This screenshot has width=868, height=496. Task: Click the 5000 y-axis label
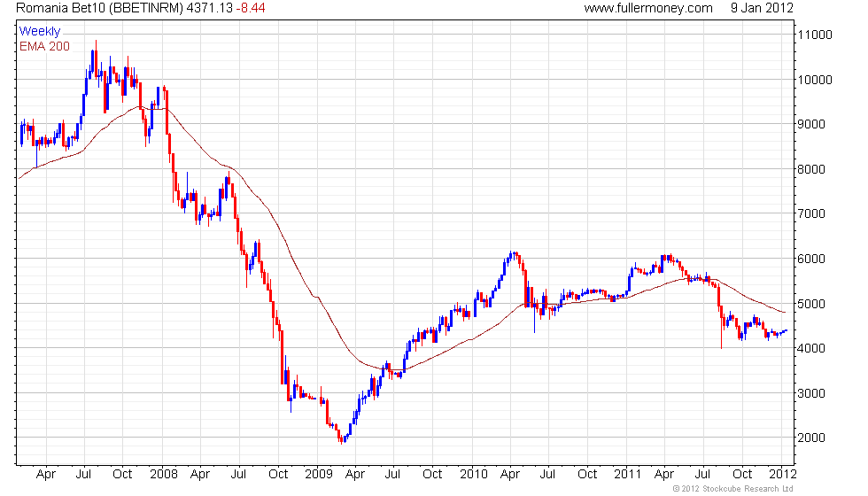point(811,304)
